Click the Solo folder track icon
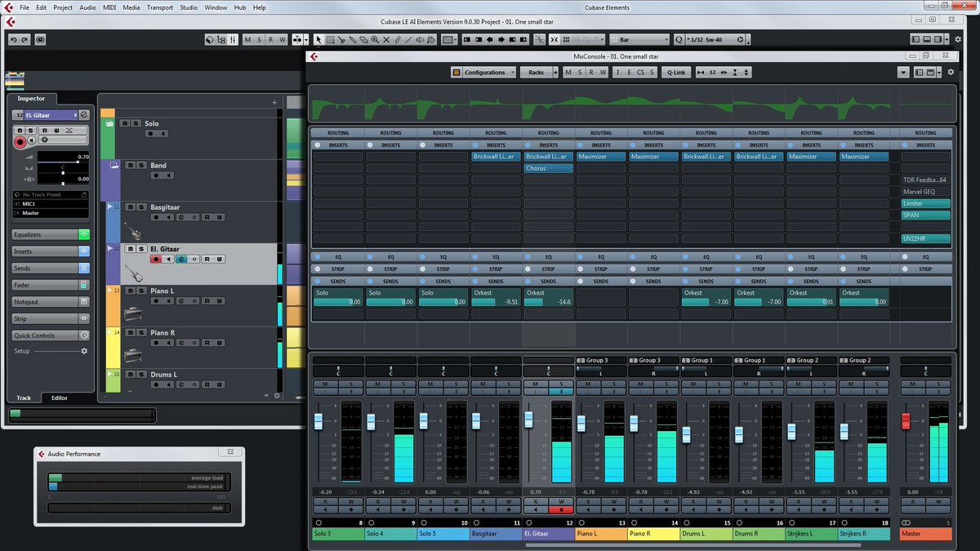980x551 pixels. pyautogui.click(x=109, y=123)
